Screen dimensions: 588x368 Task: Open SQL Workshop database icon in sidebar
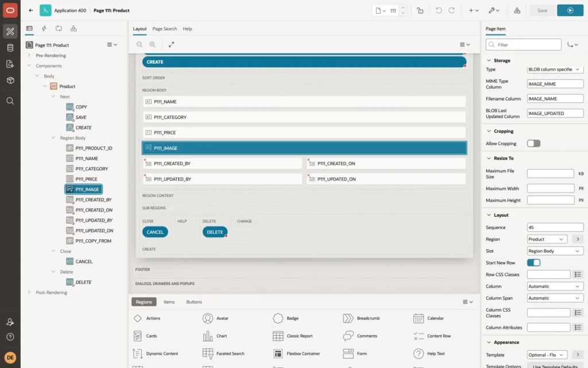coord(10,48)
